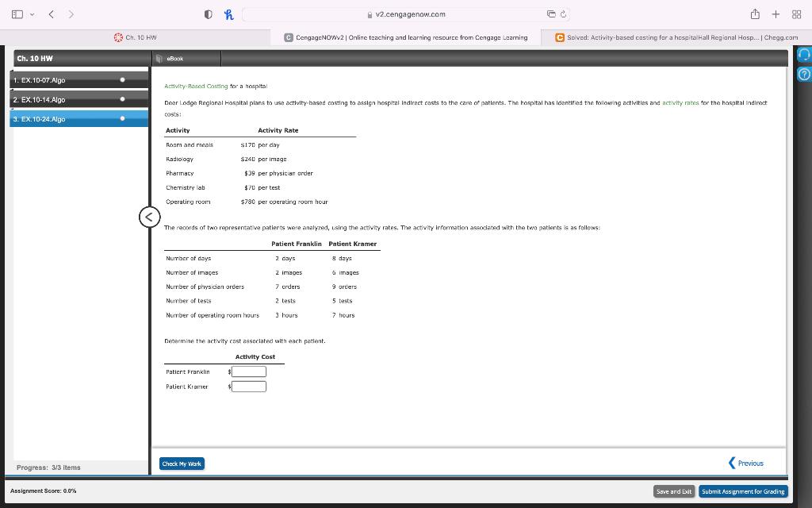Go forward with Safari forward arrow
The image size is (812, 508).
71,14
